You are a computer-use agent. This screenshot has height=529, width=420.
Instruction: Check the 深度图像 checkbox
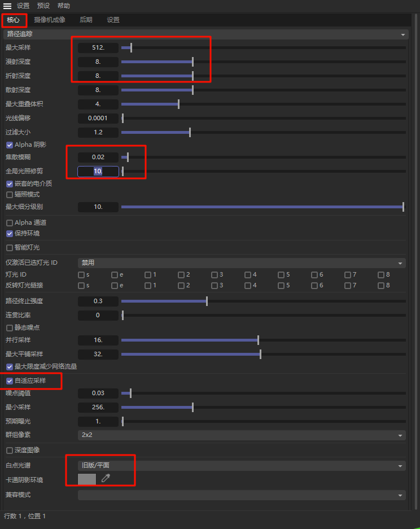tap(10, 451)
